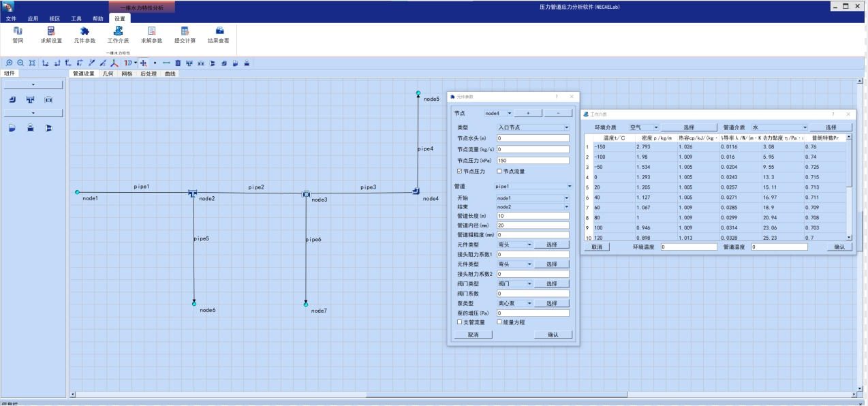Open the 泵类型 离心泵 dropdown
Viewport: 868px width, 406px height.
[514, 303]
